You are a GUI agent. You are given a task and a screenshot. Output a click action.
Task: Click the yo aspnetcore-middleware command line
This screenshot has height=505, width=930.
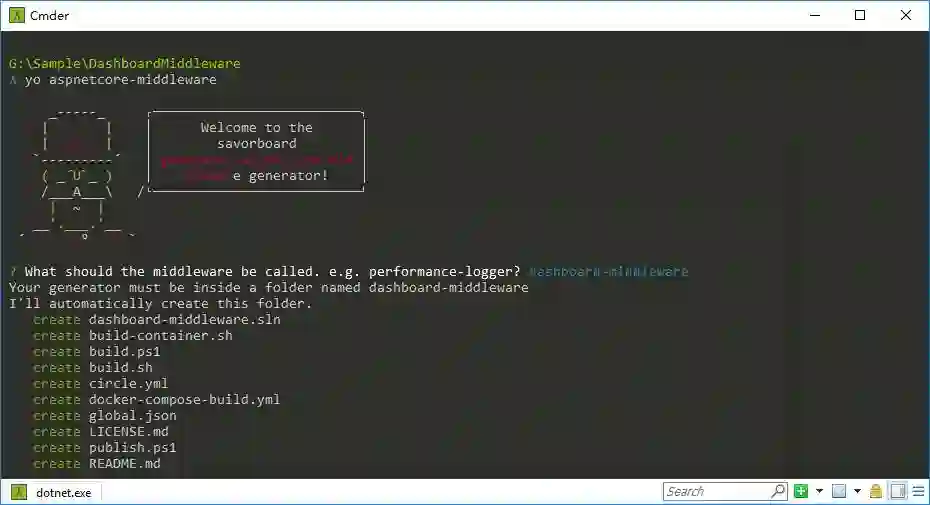pos(120,80)
